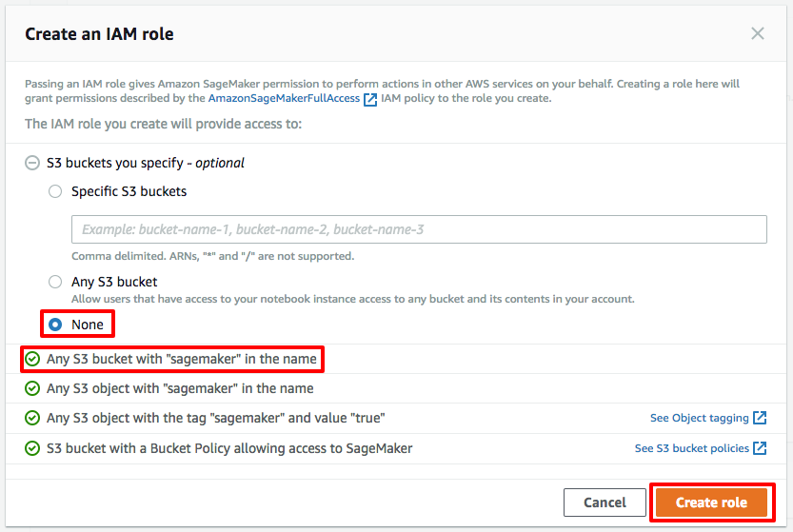Click the bucket names input field
The width and height of the screenshot is (793, 532).
coord(419,229)
